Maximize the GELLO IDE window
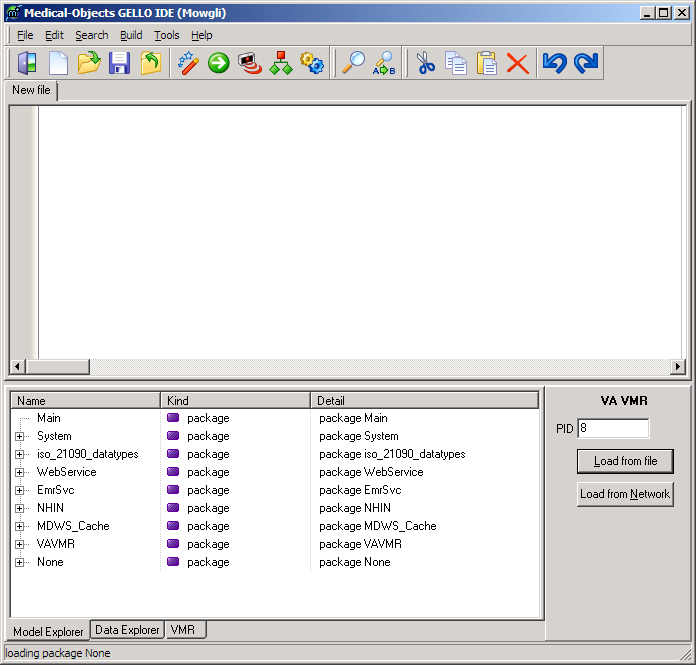This screenshot has height=665, width=696. click(x=664, y=13)
